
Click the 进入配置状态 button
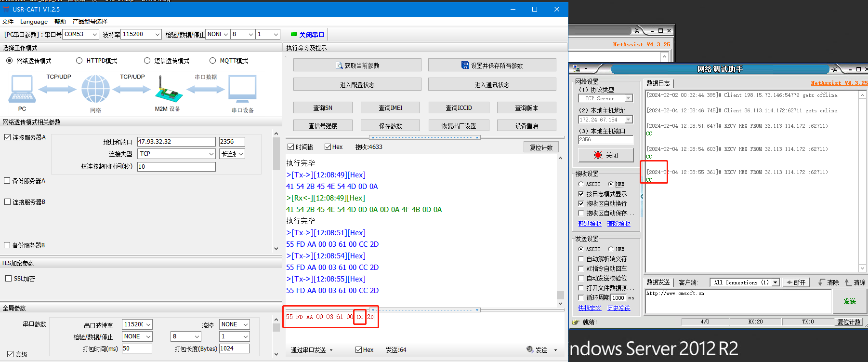pos(357,84)
